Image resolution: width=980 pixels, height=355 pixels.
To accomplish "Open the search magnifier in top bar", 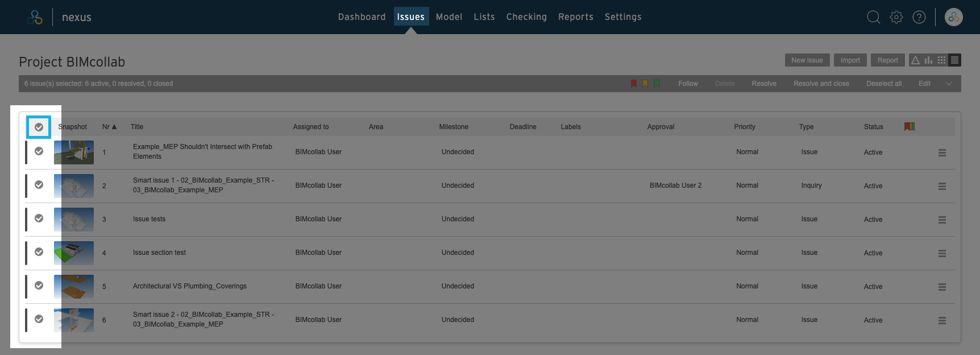I will [874, 17].
